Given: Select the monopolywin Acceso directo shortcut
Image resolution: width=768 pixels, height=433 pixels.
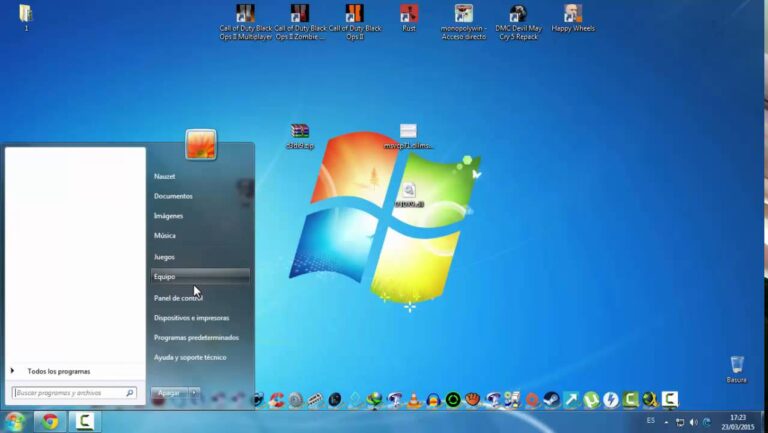Looking at the screenshot, I should [x=463, y=22].
